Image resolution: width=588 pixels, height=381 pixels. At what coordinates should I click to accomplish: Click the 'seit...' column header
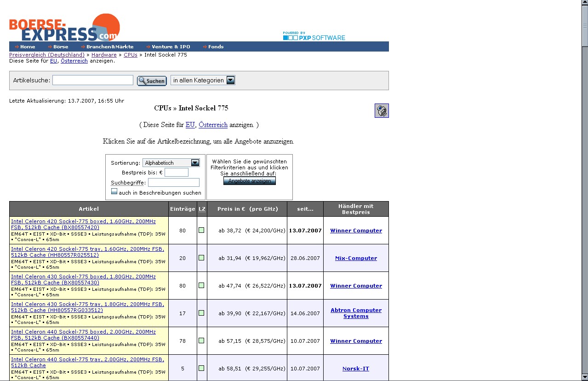[x=305, y=209]
